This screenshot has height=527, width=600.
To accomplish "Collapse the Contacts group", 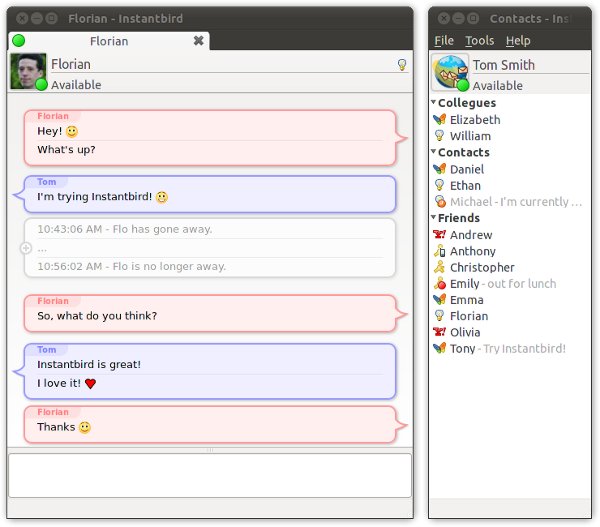I will 434,153.
